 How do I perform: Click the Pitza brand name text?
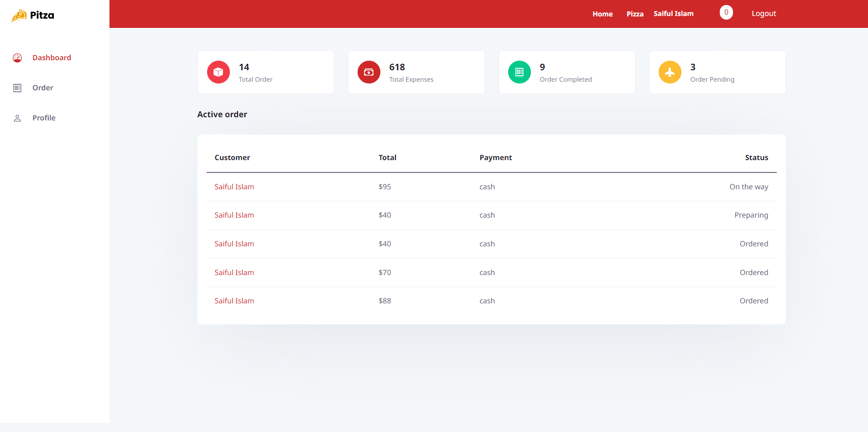coord(42,15)
